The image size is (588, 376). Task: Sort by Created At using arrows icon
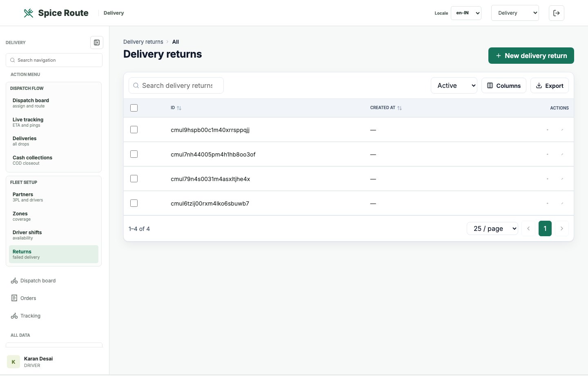pos(399,108)
